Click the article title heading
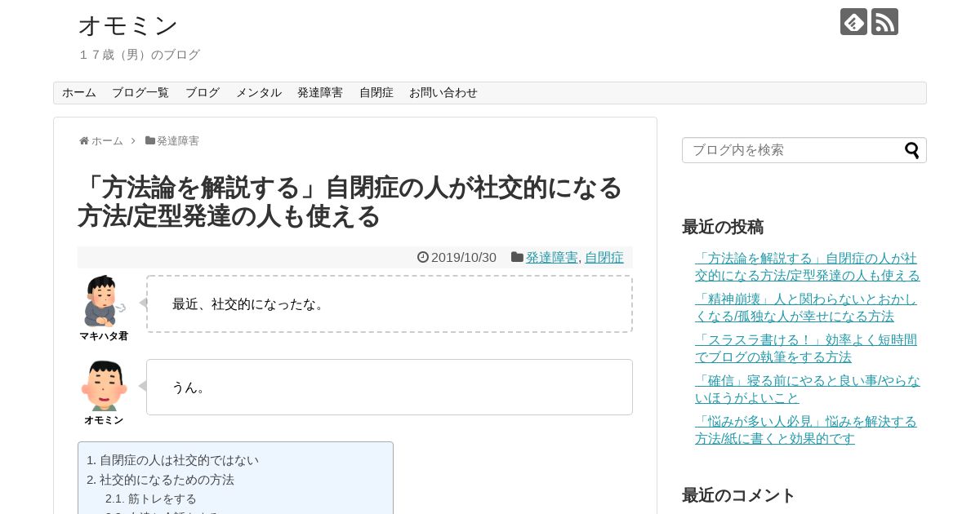The image size is (980, 514). (x=350, y=202)
